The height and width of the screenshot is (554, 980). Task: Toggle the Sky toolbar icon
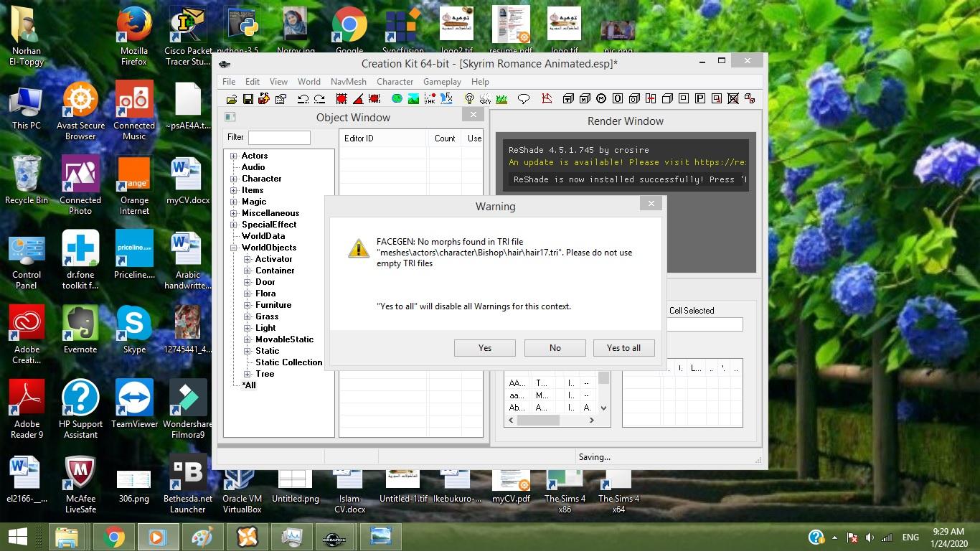pyautogui.click(x=486, y=99)
